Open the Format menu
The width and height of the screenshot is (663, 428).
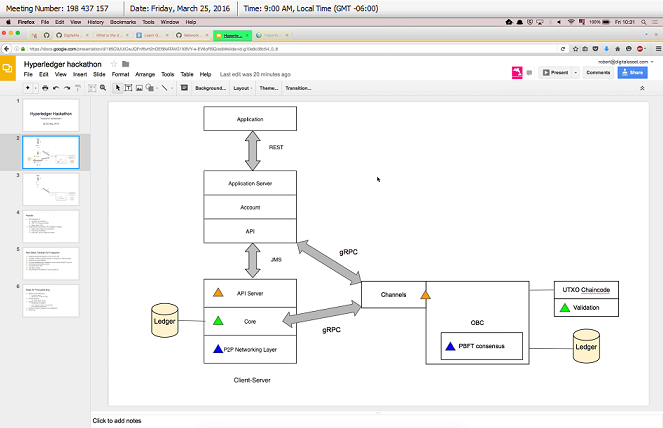pos(121,74)
